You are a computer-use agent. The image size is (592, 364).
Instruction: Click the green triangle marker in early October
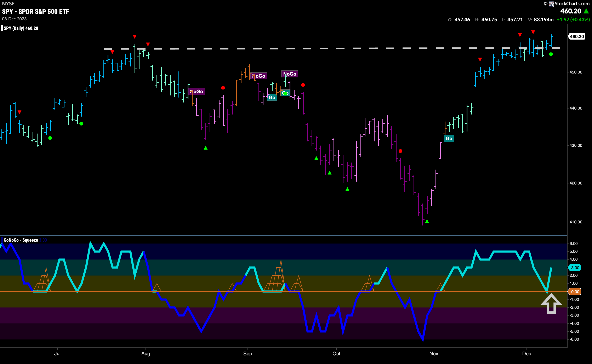tap(347, 189)
